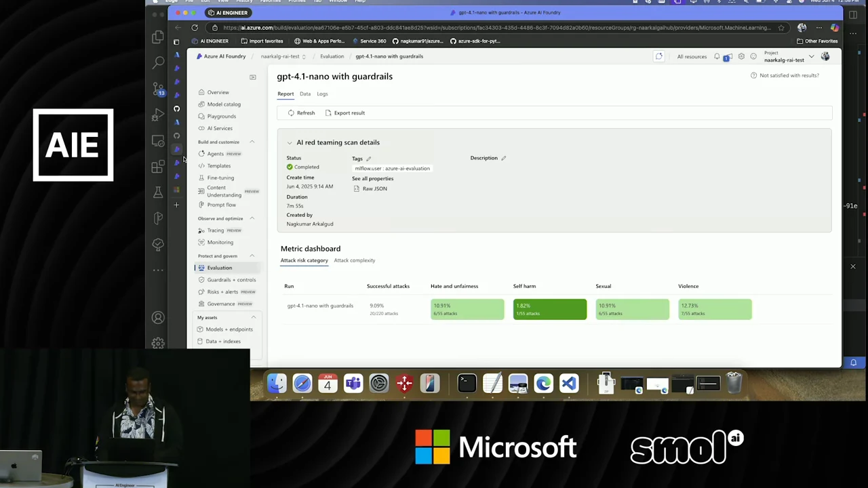The width and height of the screenshot is (868, 488).
Task: Click Export result button
Action: coord(344,113)
